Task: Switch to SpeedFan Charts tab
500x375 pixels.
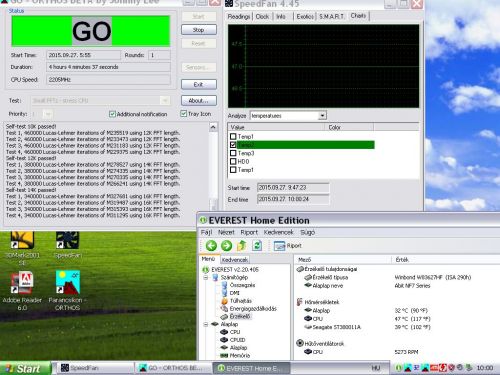Action: 358,16
